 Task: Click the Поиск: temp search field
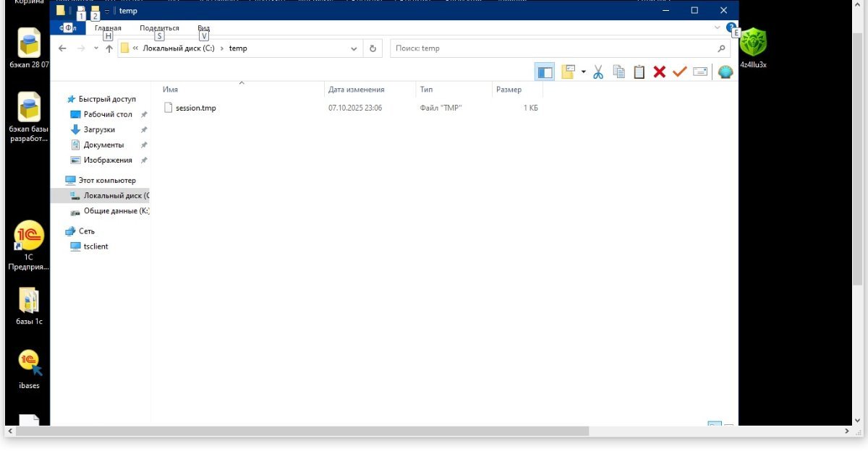[x=553, y=48]
